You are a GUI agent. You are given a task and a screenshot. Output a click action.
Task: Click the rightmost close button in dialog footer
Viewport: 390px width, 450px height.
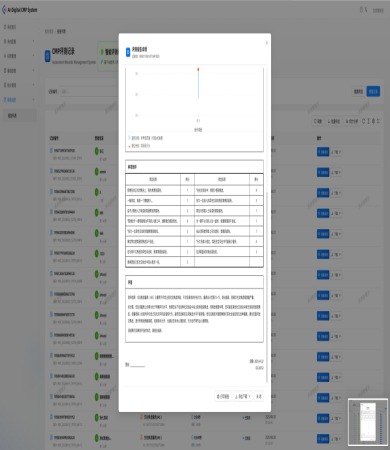[259, 396]
